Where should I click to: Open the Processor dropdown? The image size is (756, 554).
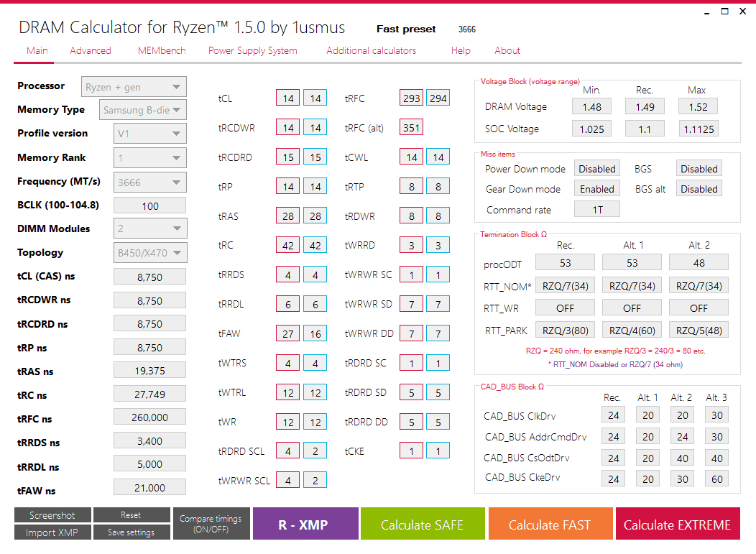tap(134, 86)
